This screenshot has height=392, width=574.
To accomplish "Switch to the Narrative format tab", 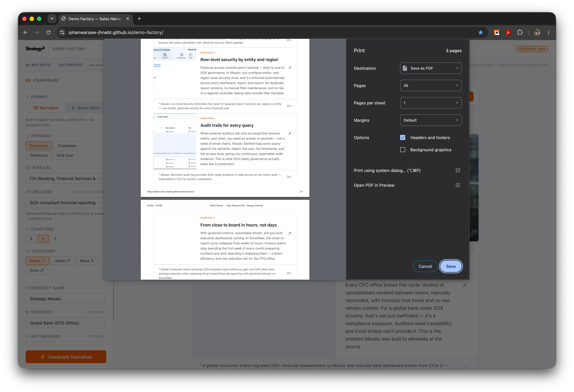I will (46, 108).
